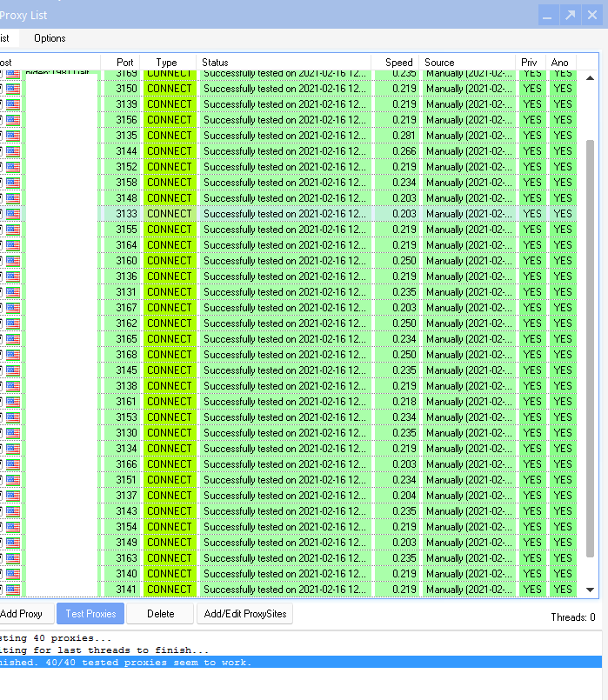This screenshot has width=608, height=700.
Task: Select the port 3151 cell
Action: pyautogui.click(x=122, y=480)
